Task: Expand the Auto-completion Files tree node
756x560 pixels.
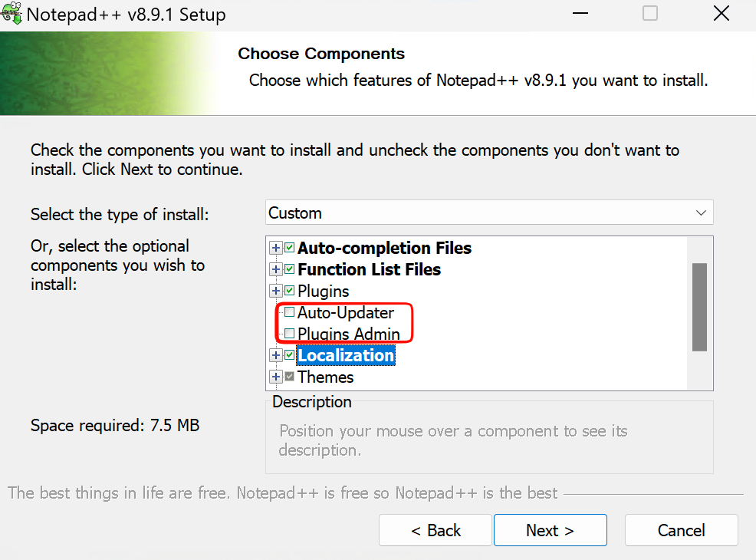Action: coord(276,248)
